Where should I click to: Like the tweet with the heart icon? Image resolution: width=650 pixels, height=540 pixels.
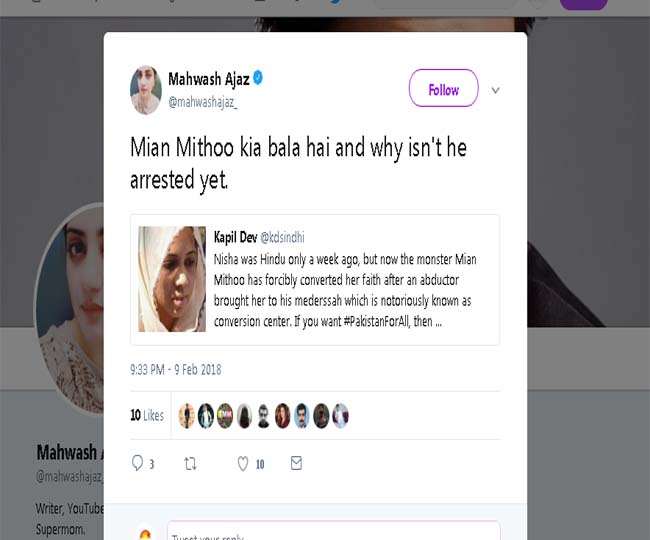click(x=242, y=463)
